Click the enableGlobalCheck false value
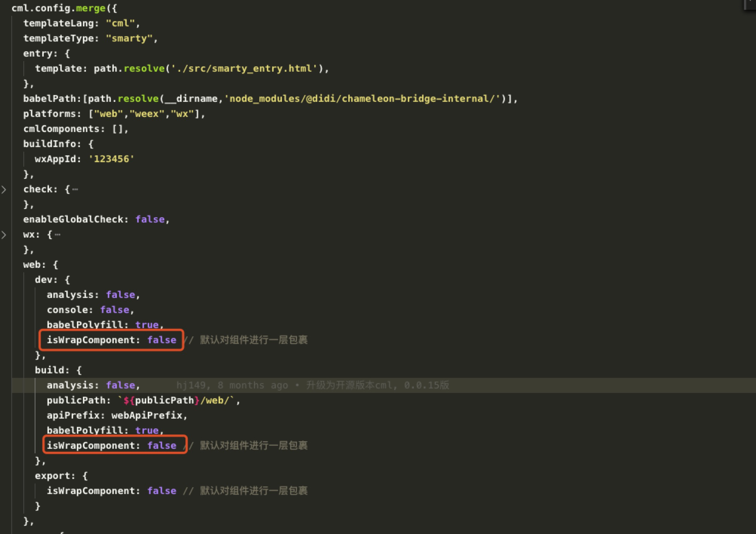 click(150, 219)
